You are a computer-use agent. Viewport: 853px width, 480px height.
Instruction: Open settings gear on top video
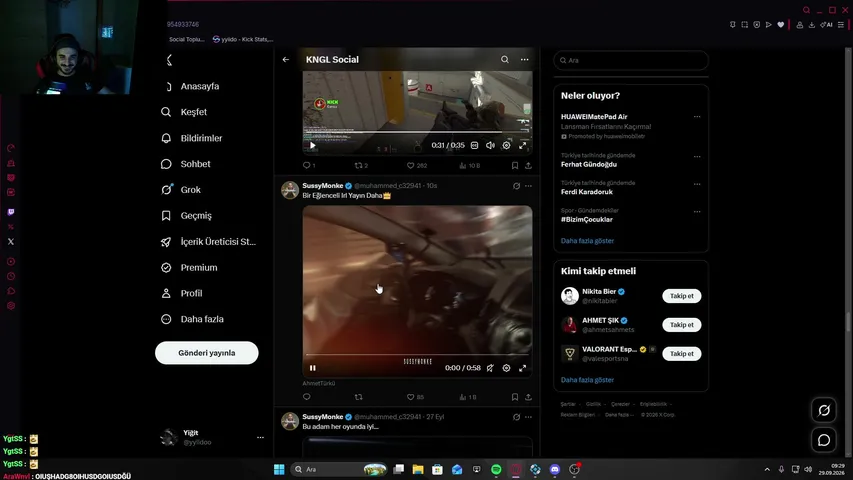(x=506, y=145)
